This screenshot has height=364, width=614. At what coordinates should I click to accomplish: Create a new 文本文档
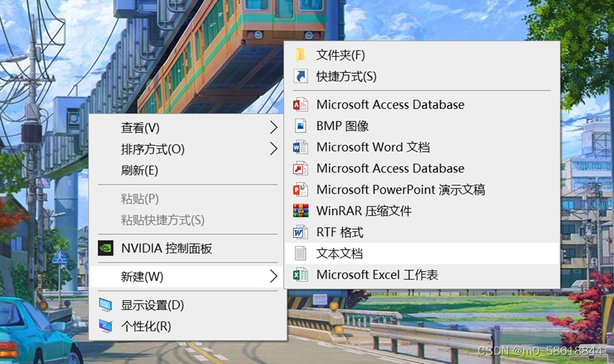[422, 253]
